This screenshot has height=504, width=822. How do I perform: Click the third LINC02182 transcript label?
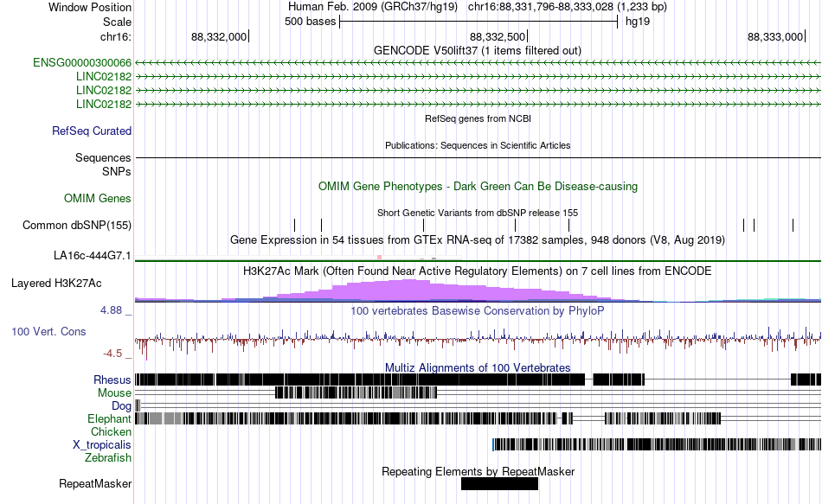(x=104, y=104)
